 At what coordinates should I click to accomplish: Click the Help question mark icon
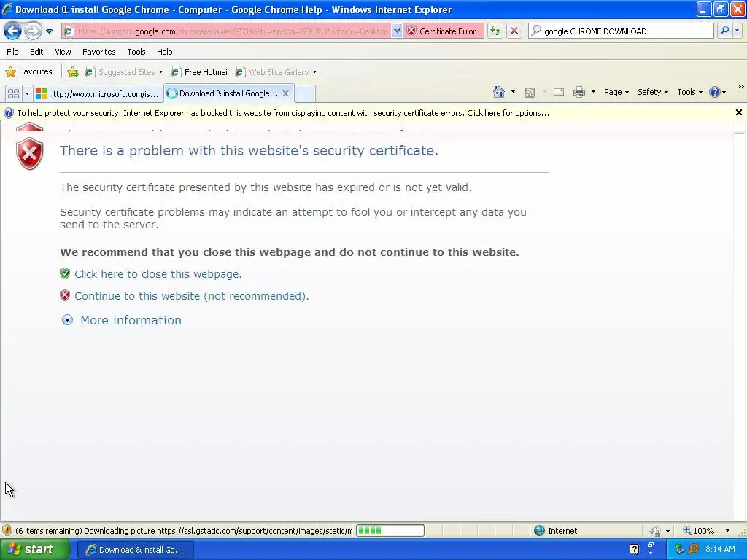click(715, 92)
